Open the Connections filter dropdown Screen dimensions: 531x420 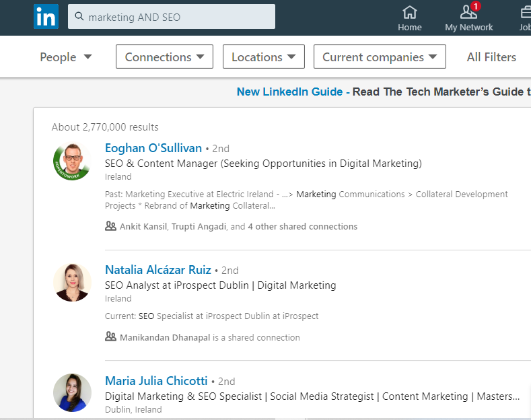coord(164,57)
